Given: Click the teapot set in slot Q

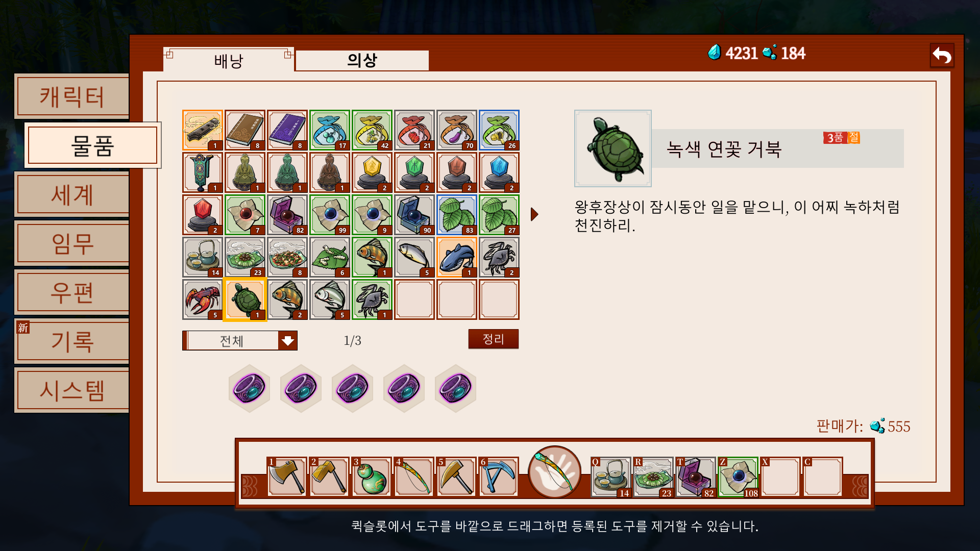Looking at the screenshot, I should tap(611, 477).
